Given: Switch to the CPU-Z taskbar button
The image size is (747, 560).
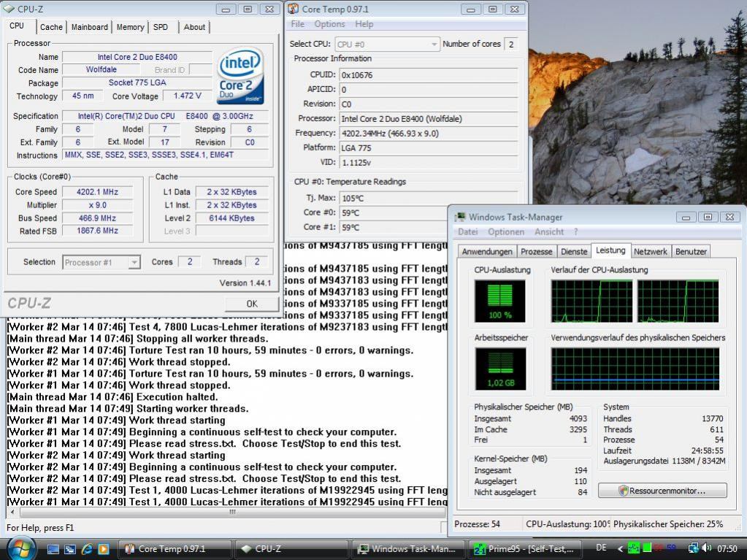Looking at the screenshot, I should [291, 549].
